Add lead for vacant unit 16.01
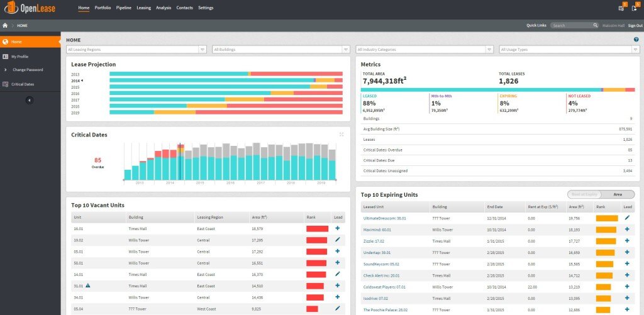This screenshot has width=644, height=315. 338,228
